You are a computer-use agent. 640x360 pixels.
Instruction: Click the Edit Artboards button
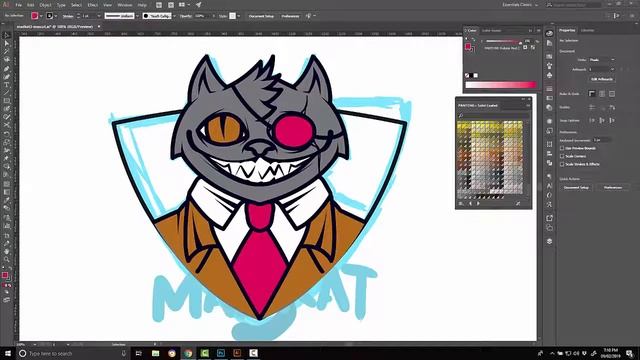(602, 79)
